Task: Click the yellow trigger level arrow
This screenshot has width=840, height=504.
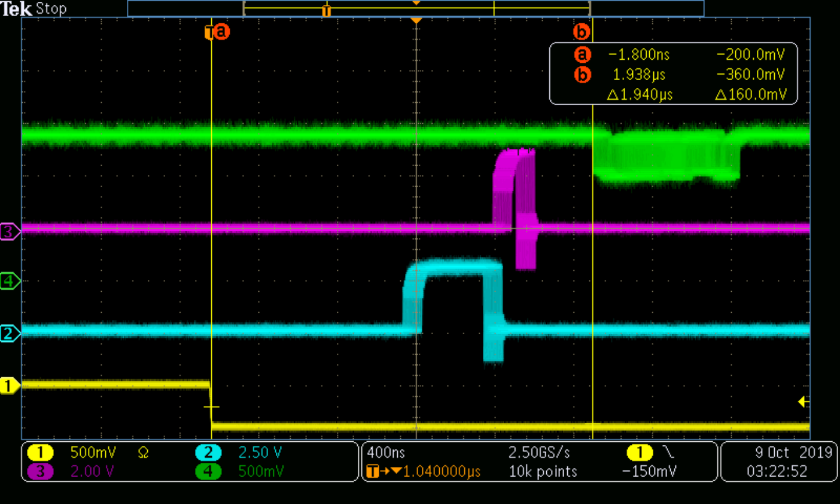Action: [x=804, y=402]
